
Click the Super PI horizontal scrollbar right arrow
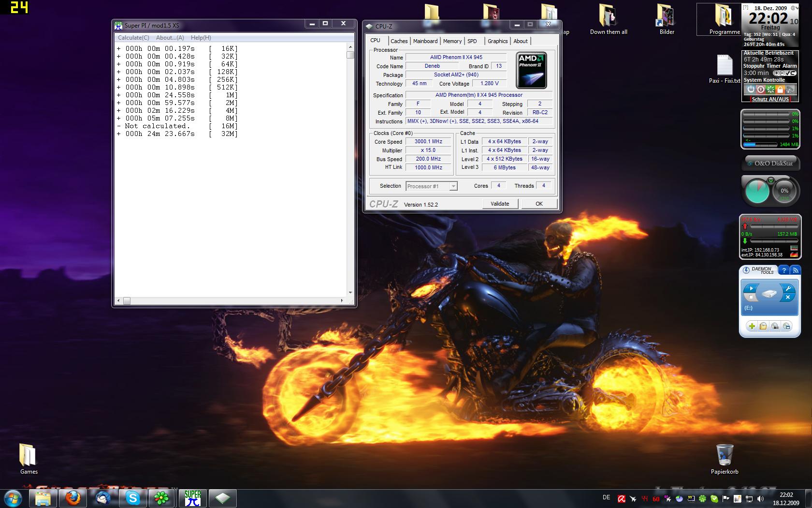(x=342, y=300)
